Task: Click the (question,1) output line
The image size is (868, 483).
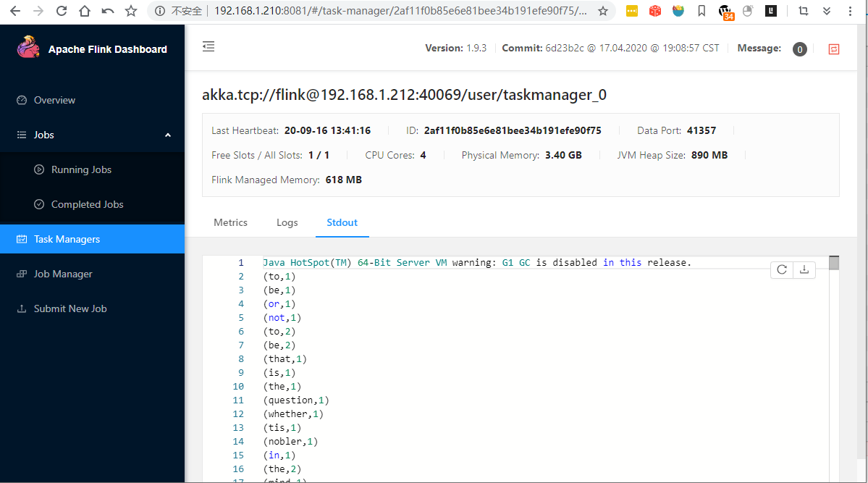Action: [x=296, y=400]
